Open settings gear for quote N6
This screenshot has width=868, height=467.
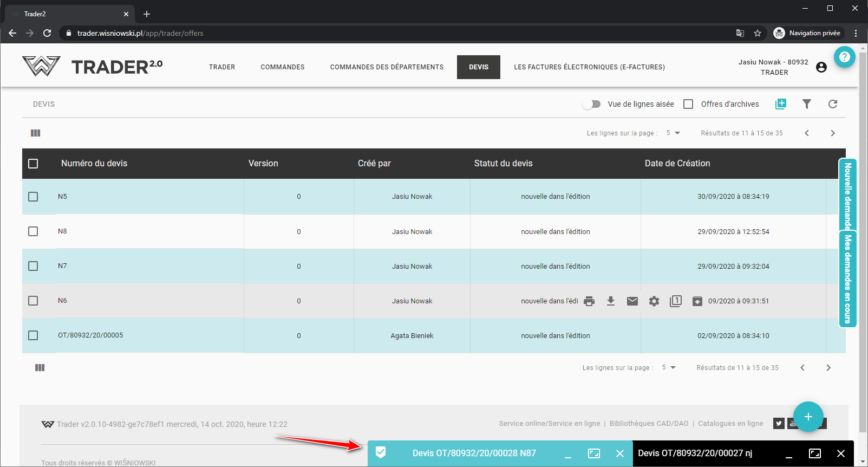[654, 301]
